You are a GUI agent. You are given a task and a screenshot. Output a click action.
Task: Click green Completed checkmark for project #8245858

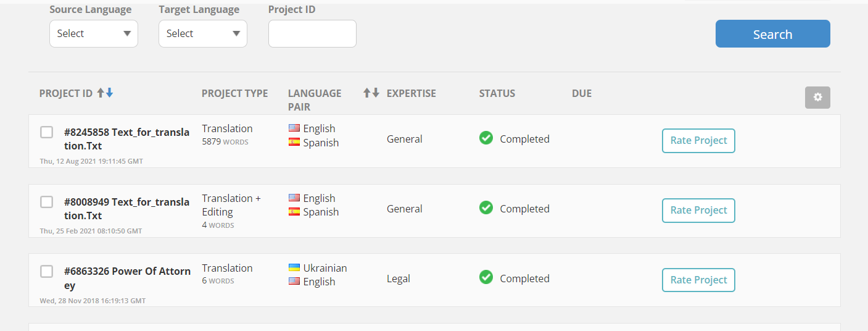(486, 138)
